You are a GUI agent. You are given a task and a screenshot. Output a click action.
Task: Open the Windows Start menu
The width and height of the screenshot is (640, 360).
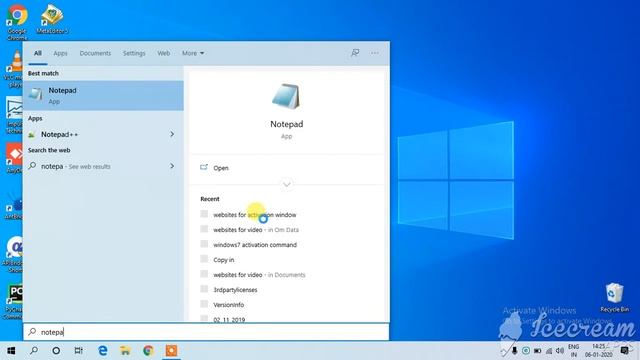pos(11,351)
